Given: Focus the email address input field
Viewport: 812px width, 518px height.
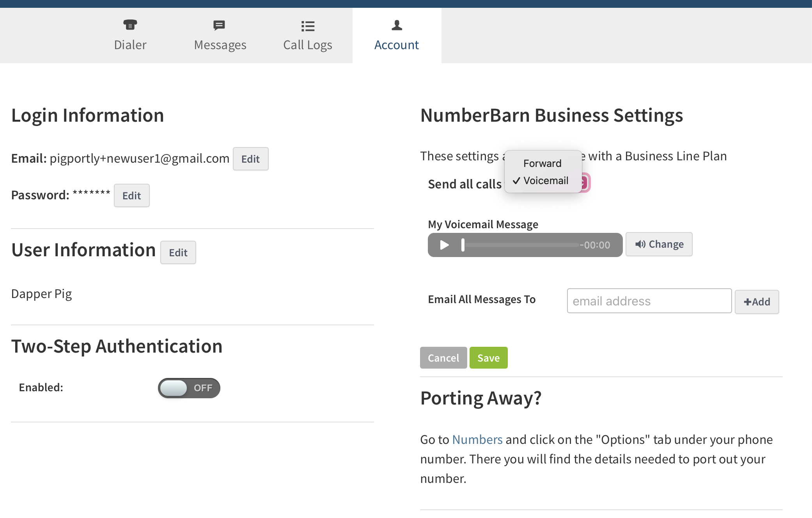Looking at the screenshot, I should tap(649, 301).
